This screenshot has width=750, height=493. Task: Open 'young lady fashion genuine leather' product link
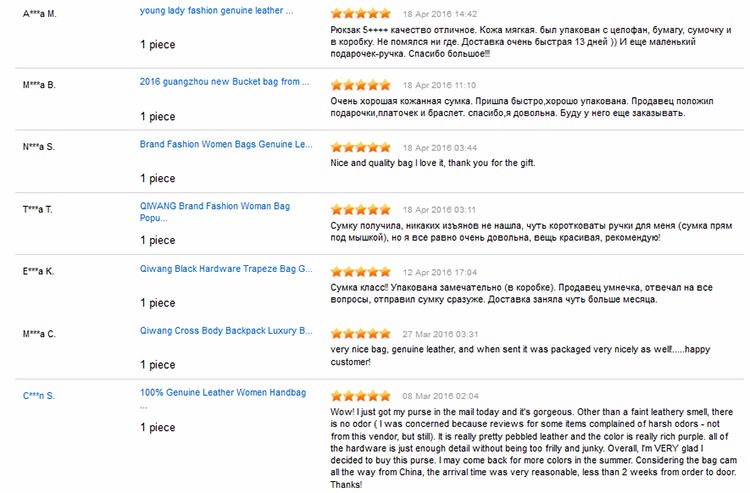[x=217, y=11]
